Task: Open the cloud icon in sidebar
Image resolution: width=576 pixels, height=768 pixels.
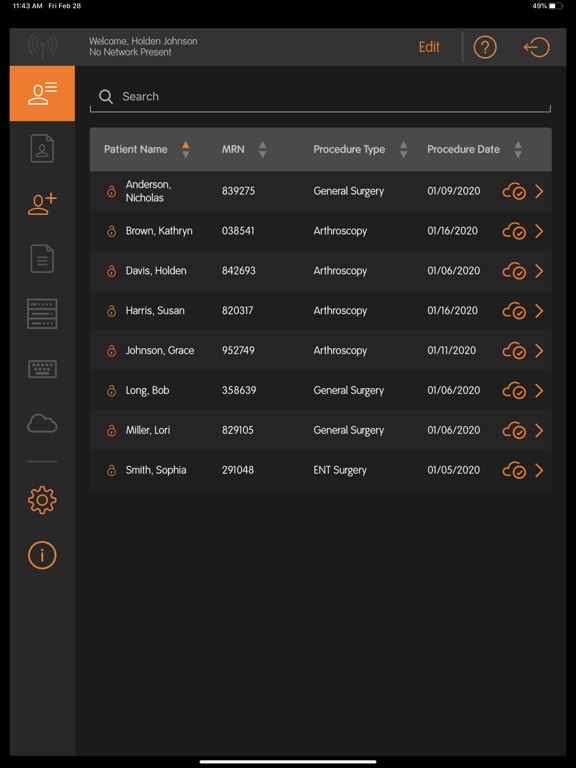Action: coord(42,423)
